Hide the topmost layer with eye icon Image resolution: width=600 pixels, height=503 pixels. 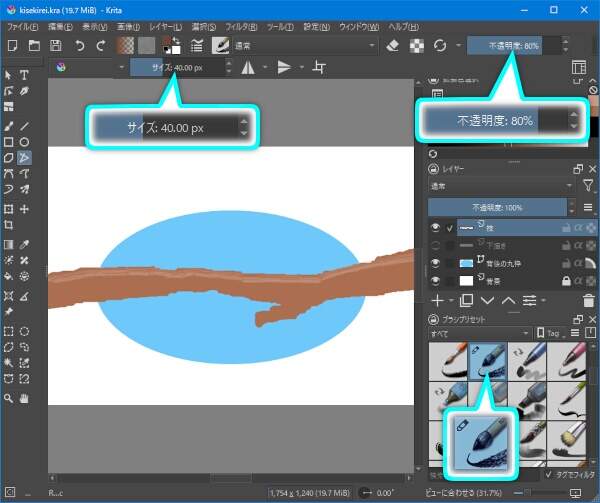pos(436,227)
